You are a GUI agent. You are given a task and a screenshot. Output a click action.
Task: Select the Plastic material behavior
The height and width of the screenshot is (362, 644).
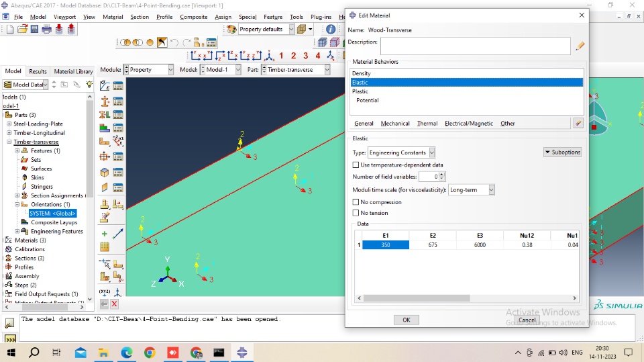(467, 91)
